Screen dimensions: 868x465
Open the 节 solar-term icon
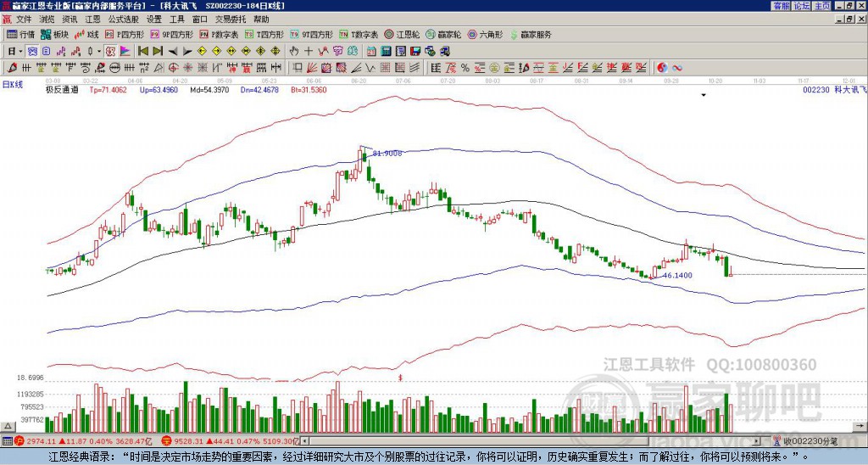click(x=337, y=51)
